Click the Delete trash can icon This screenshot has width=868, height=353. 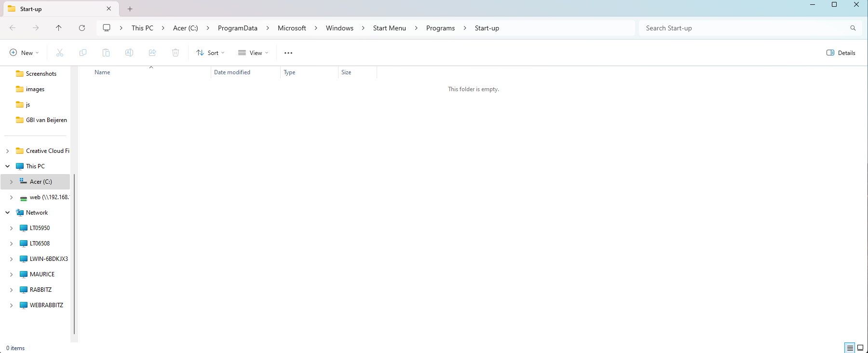click(176, 53)
